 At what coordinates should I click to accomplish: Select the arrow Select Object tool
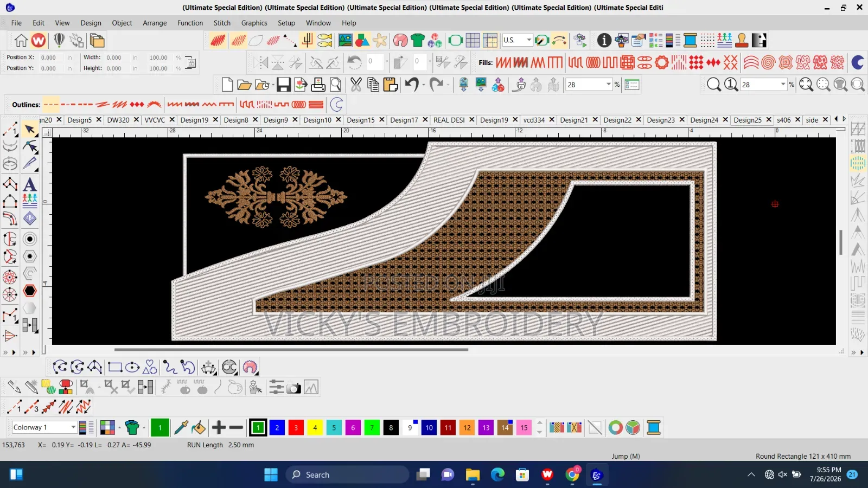(x=30, y=130)
